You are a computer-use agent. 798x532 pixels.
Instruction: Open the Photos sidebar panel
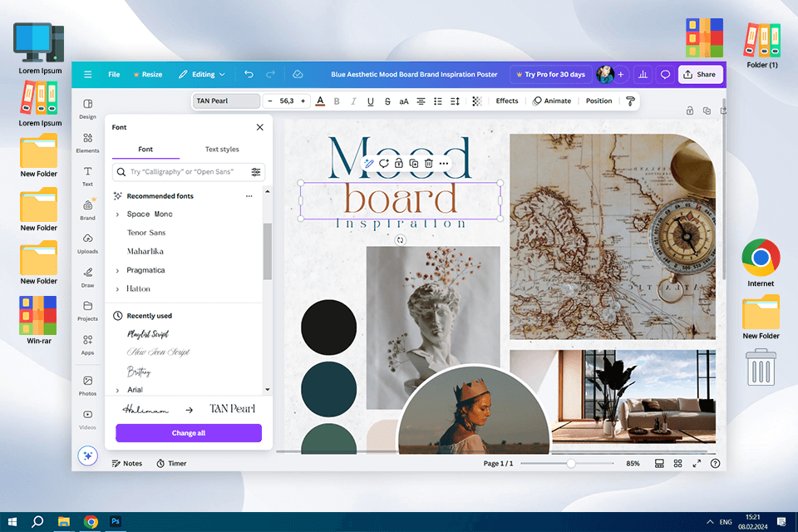[x=87, y=386]
